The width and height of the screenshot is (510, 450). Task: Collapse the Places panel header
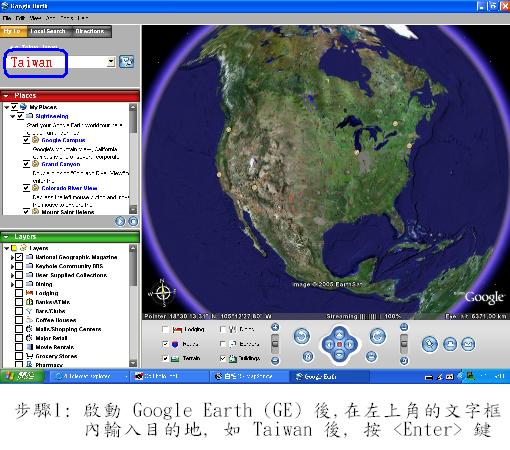[6, 96]
